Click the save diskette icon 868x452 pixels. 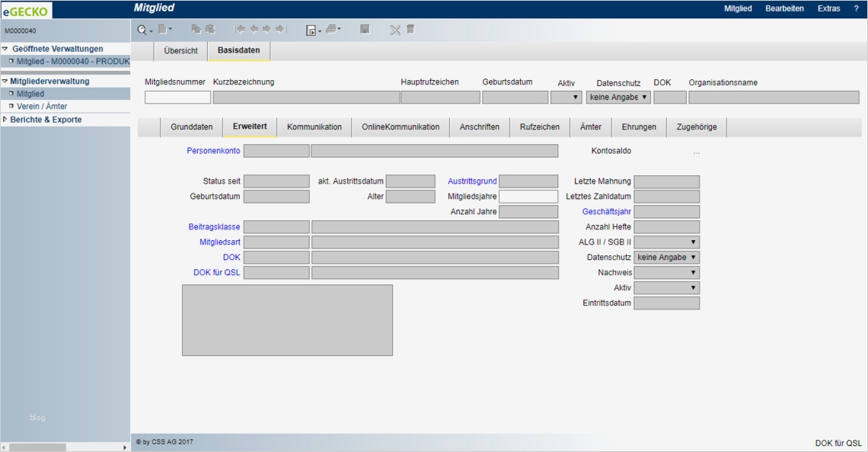click(x=365, y=30)
